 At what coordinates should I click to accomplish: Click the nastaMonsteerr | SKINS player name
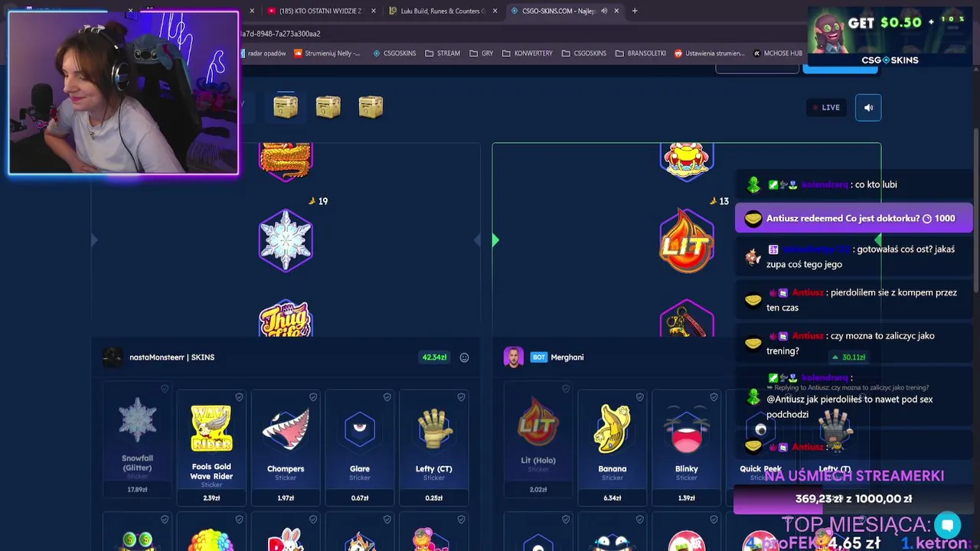point(171,357)
